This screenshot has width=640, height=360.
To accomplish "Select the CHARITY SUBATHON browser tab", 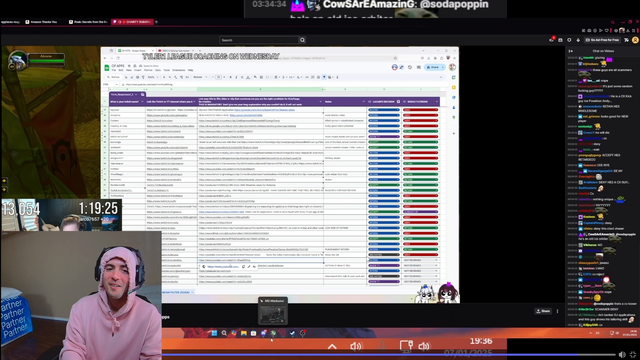I will [132, 22].
